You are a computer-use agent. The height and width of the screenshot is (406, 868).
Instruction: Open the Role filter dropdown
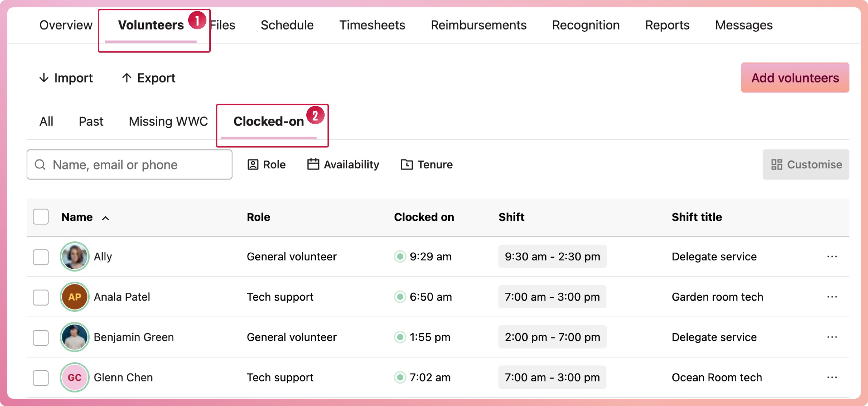coord(267,165)
